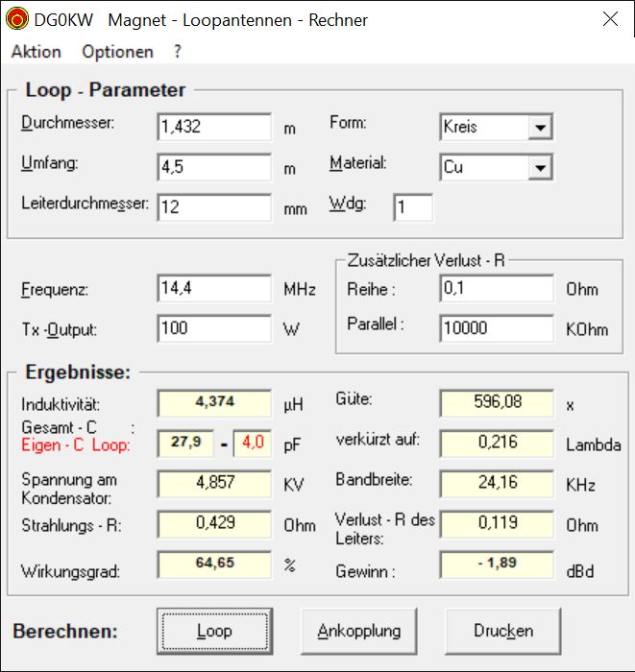
Task: Click the Spannung am Kondensator value 4,857
Action: pos(214,483)
